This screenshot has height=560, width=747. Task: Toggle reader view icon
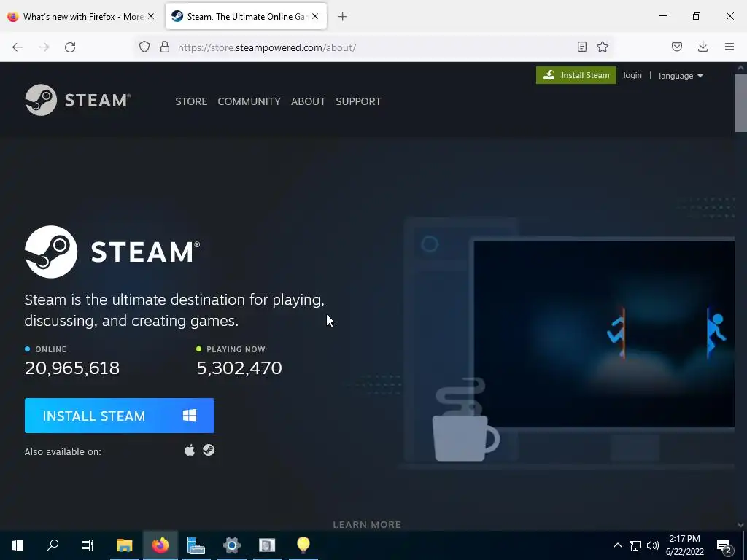coord(581,47)
